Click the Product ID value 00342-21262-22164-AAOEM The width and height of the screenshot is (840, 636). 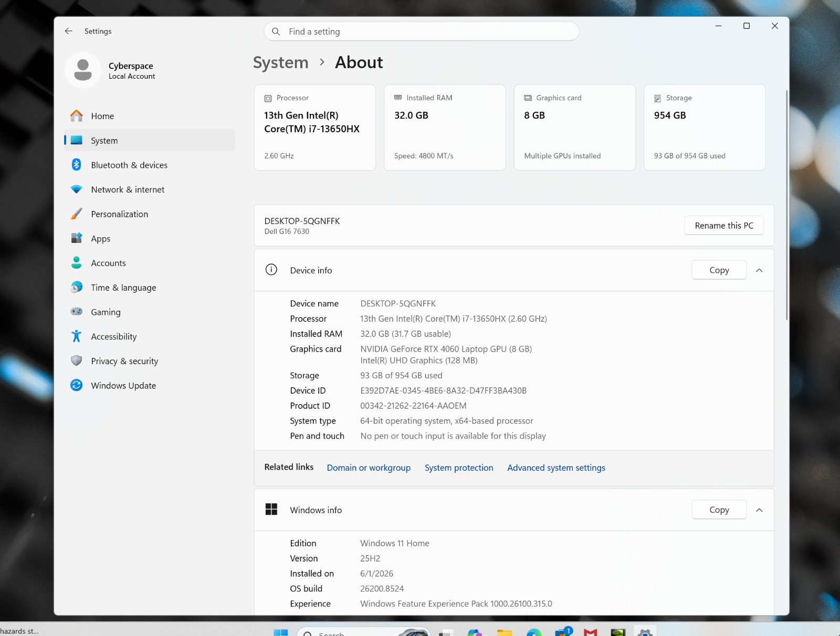pyautogui.click(x=413, y=406)
